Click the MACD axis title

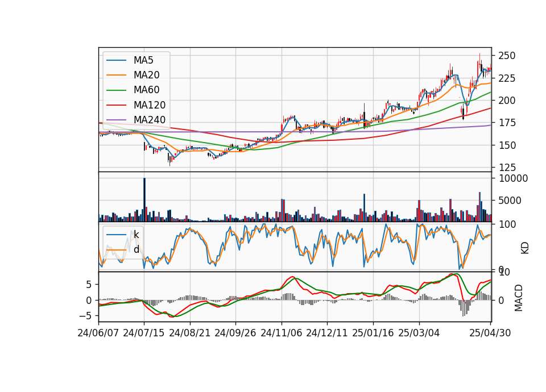coord(519,298)
